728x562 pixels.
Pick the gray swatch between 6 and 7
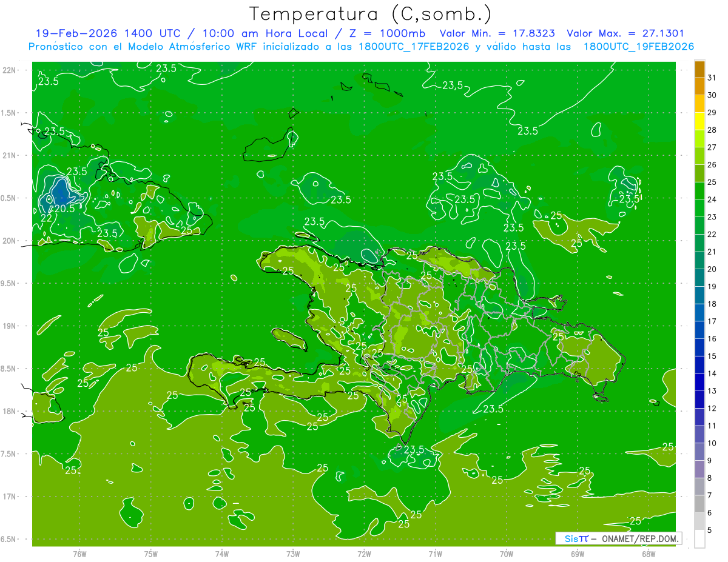point(699,504)
